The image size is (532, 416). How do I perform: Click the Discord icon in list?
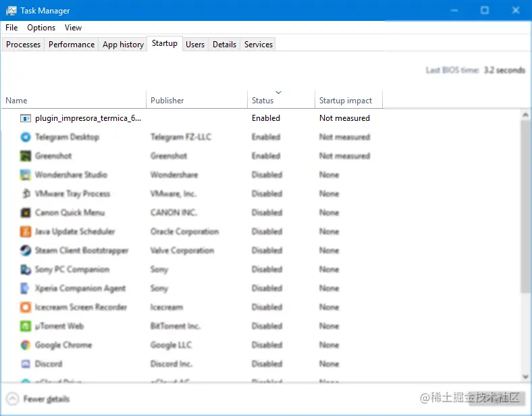click(x=26, y=364)
